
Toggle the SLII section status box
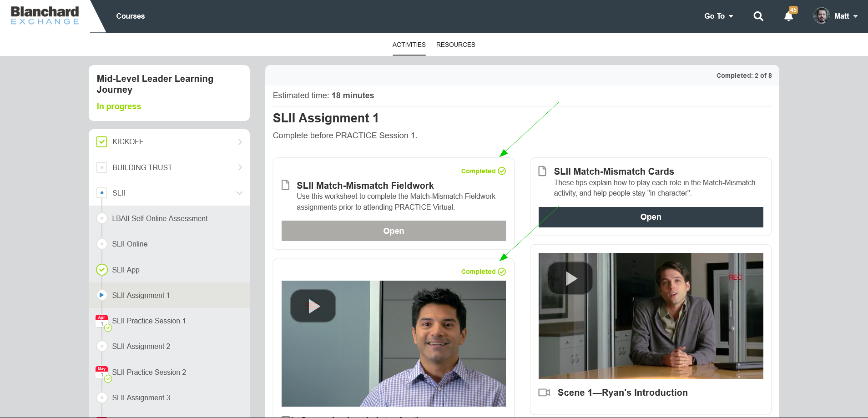pos(102,193)
